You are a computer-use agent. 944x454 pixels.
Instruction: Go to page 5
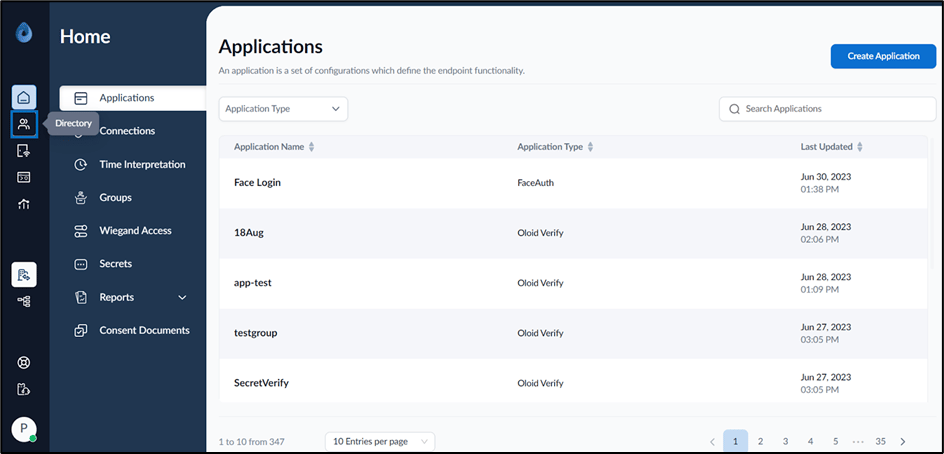click(836, 441)
